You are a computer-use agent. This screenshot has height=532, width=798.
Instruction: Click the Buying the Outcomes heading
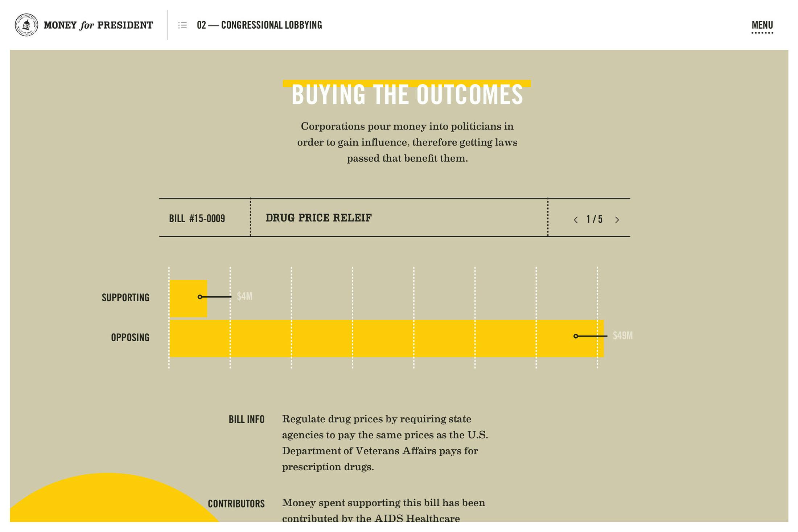point(407,94)
